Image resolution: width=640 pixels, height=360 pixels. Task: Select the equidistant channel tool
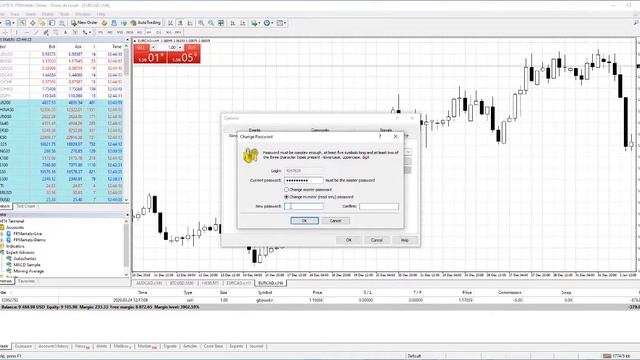[x=46, y=32]
